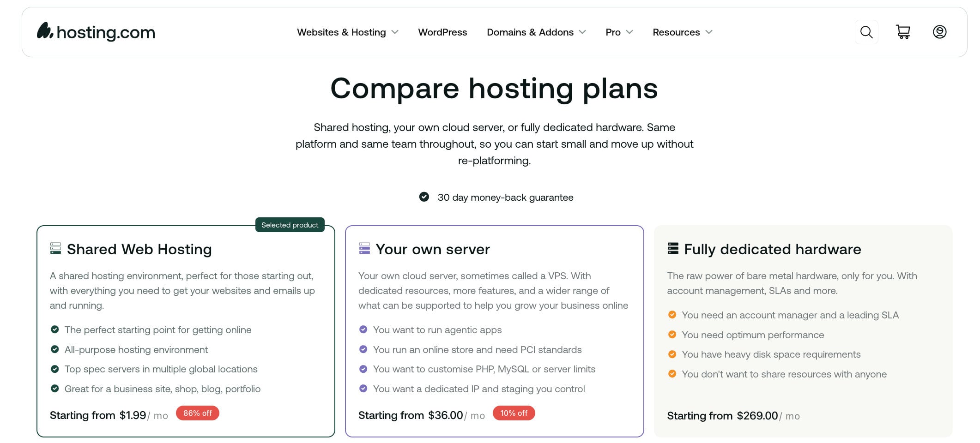The width and height of the screenshot is (980, 443).
Task: Click the Your own server icon
Action: pyautogui.click(x=364, y=248)
